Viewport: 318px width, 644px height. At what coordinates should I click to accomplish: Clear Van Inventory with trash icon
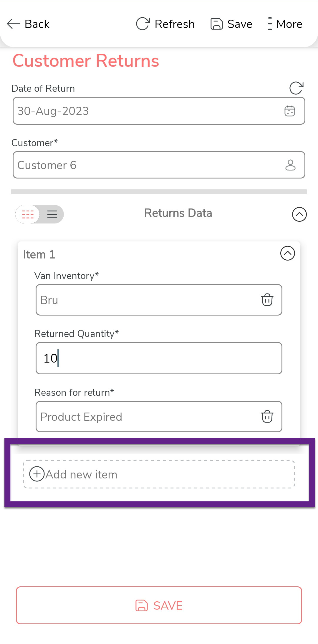[267, 300]
